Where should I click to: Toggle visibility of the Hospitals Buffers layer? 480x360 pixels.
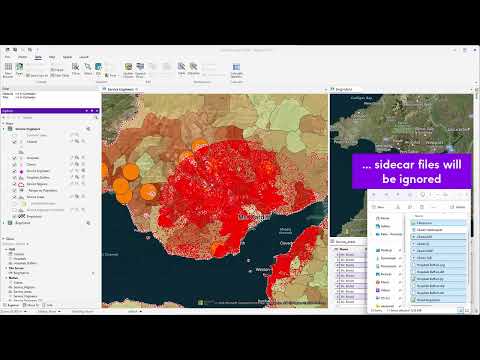14,177
